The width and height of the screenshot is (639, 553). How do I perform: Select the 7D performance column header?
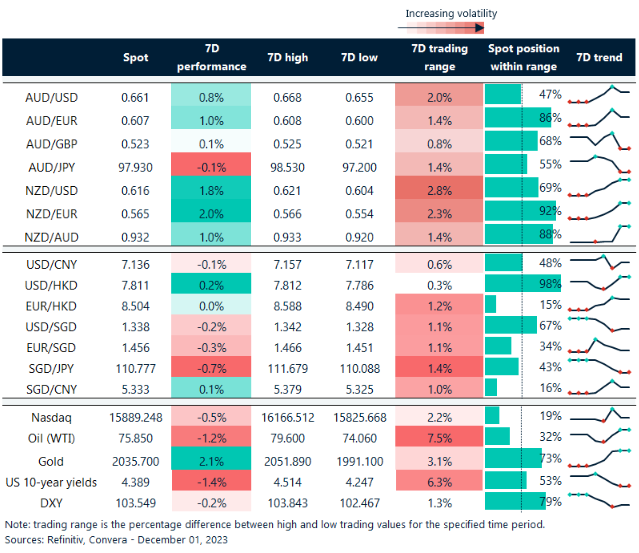211,57
